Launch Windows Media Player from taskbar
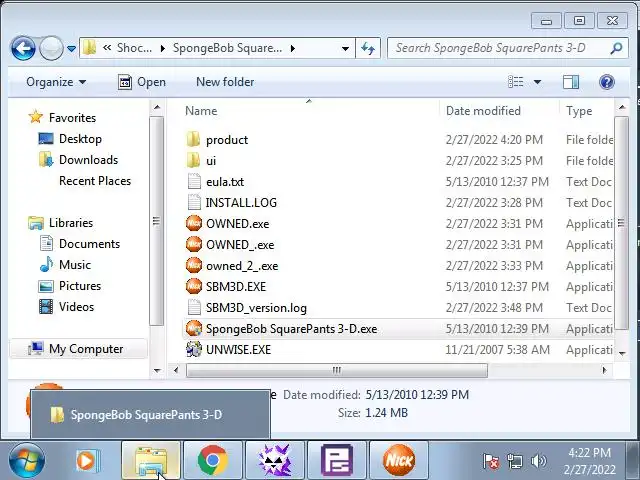Viewport: 640px width, 480px height. pos(87,461)
